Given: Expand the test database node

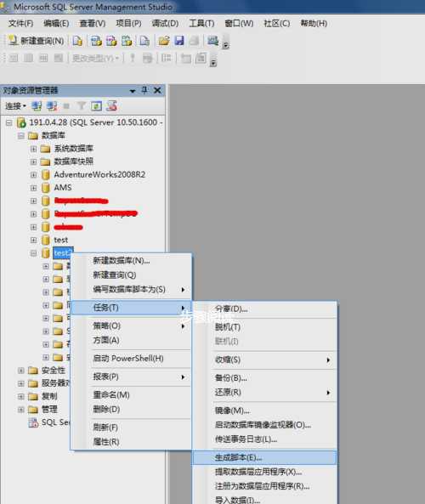Looking at the screenshot, I should coord(33,241).
